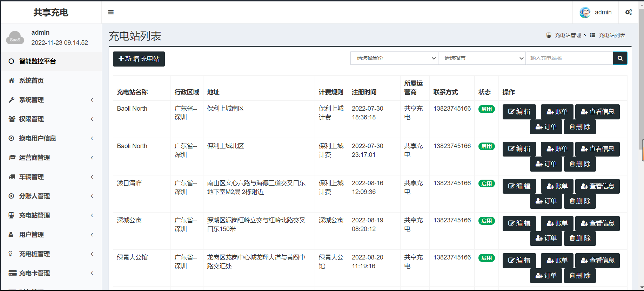Click the wrench icon beside 系统管理
644x291 pixels.
12,100
